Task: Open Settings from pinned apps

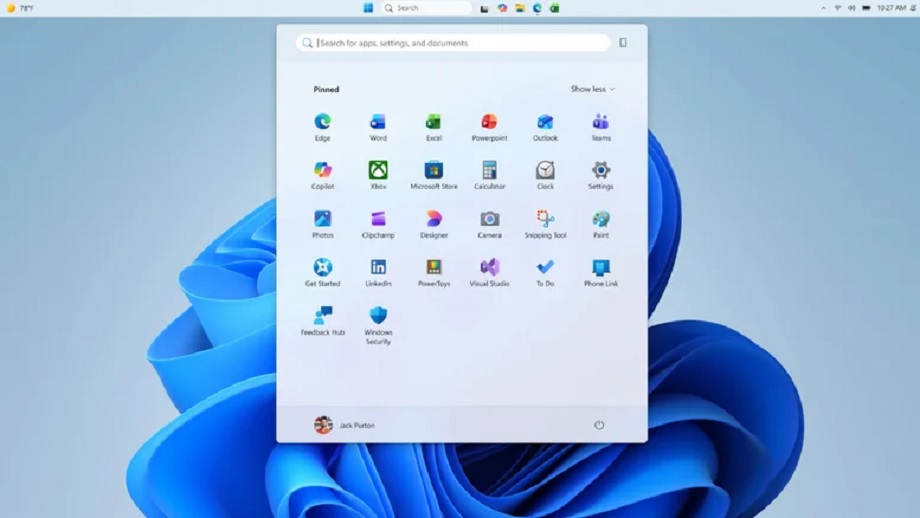Action: 601,175
